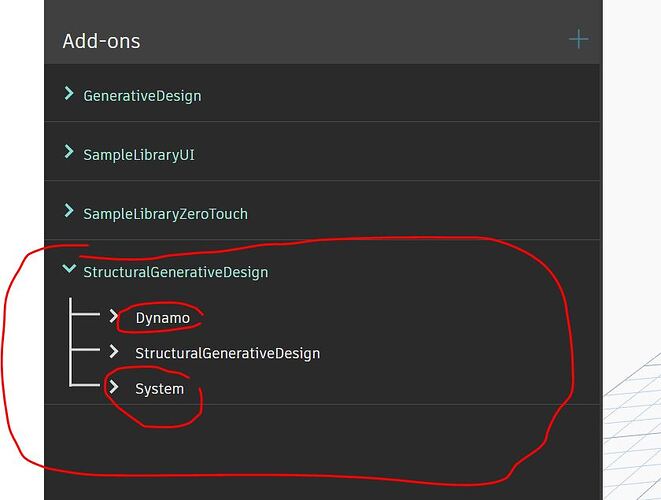Screen dimensions: 661x500
Task: Collapse the top-level StructuralGenerativeDesign chevron
Action: coord(69,269)
